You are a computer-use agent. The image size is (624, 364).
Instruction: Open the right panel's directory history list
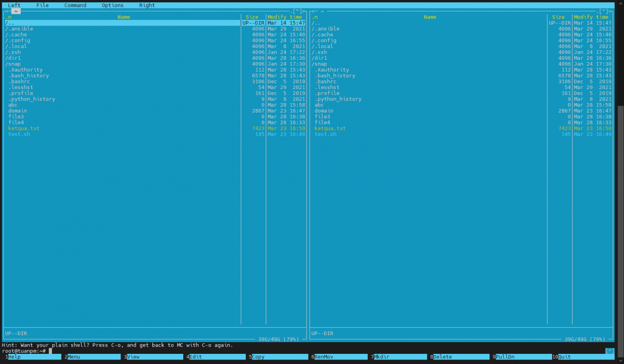click(x=604, y=11)
